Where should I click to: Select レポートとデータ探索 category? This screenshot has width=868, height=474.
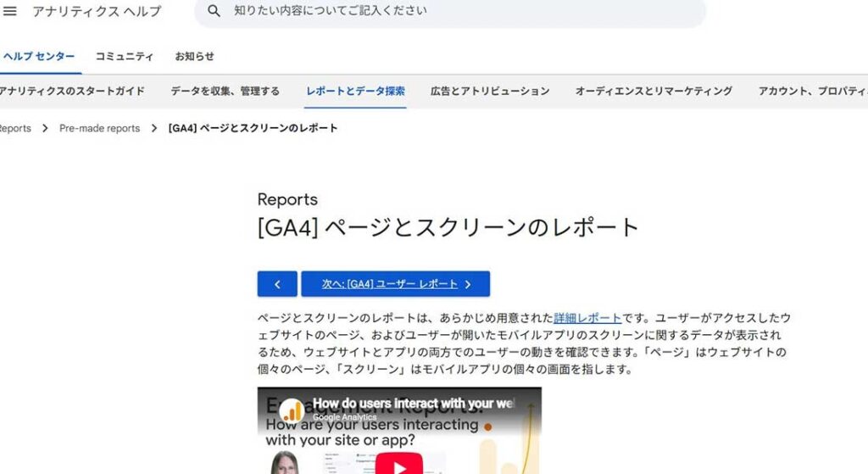pyautogui.click(x=356, y=92)
